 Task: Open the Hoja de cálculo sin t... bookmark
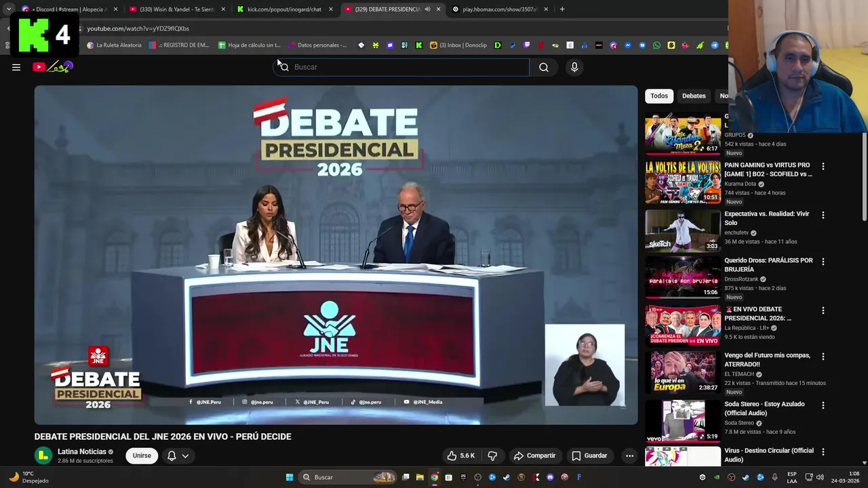click(x=250, y=45)
